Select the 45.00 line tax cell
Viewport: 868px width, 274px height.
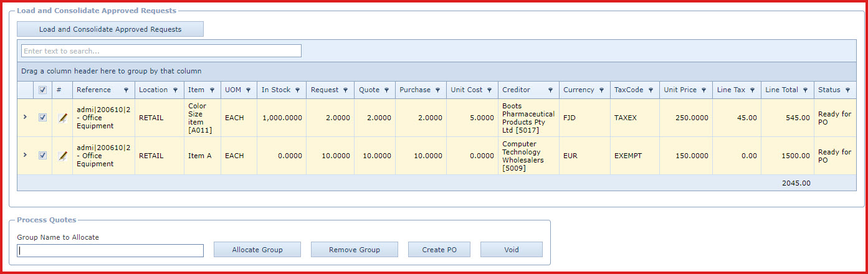[x=737, y=118]
